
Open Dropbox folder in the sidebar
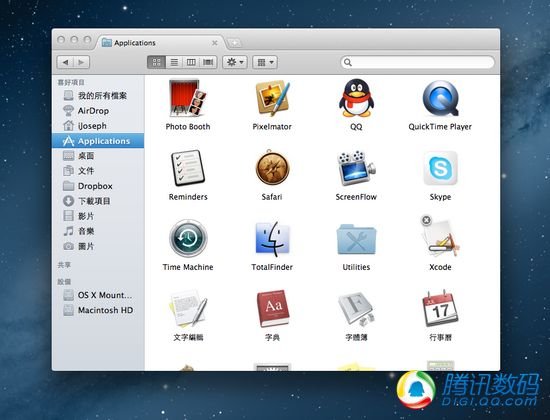coord(98,186)
